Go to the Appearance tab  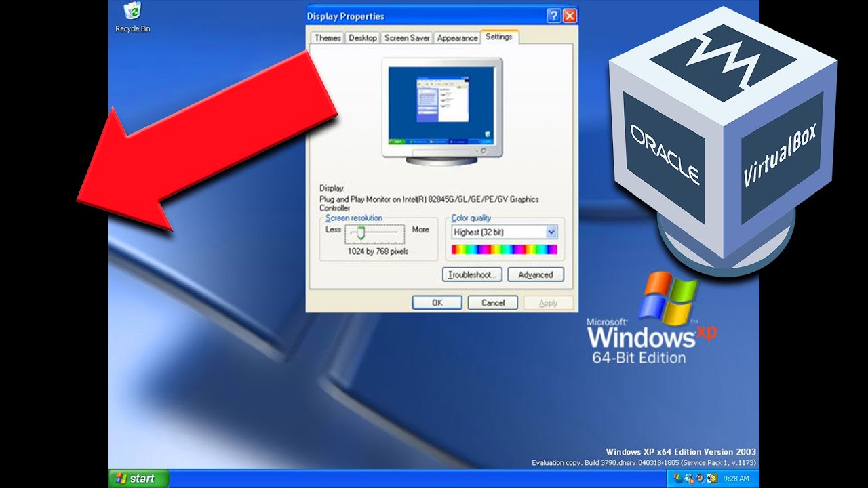pyautogui.click(x=457, y=38)
